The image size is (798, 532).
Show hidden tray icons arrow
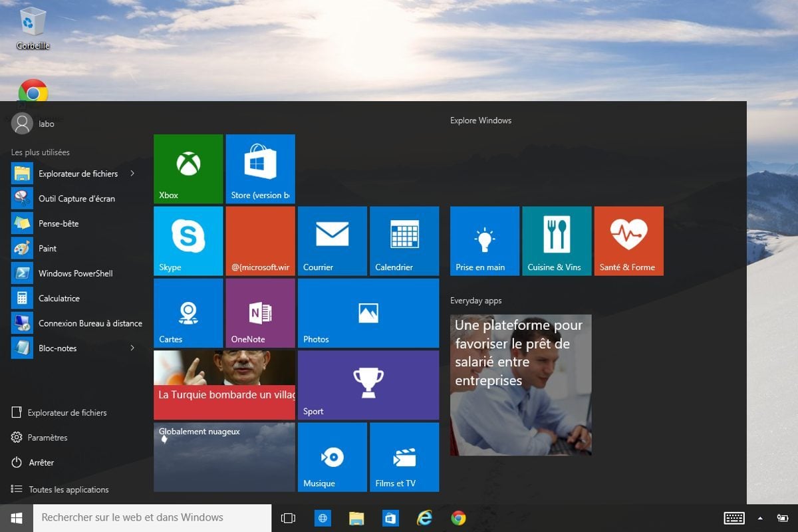[760, 518]
